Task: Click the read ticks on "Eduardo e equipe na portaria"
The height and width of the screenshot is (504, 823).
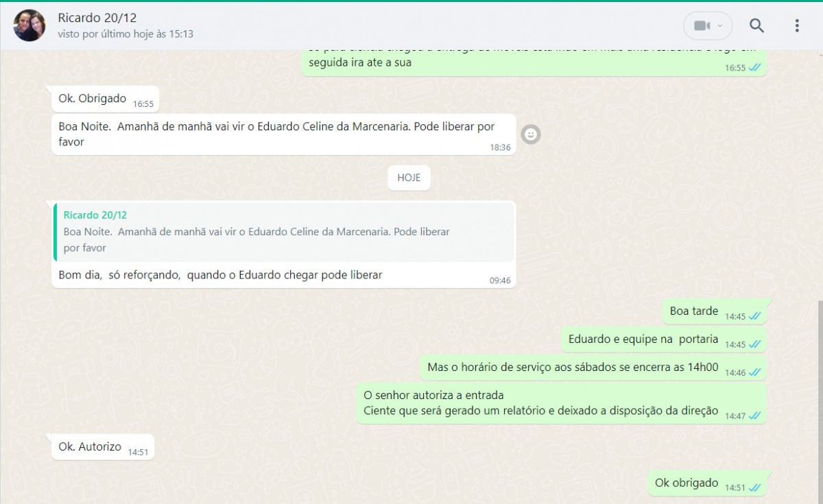Action: tap(755, 344)
